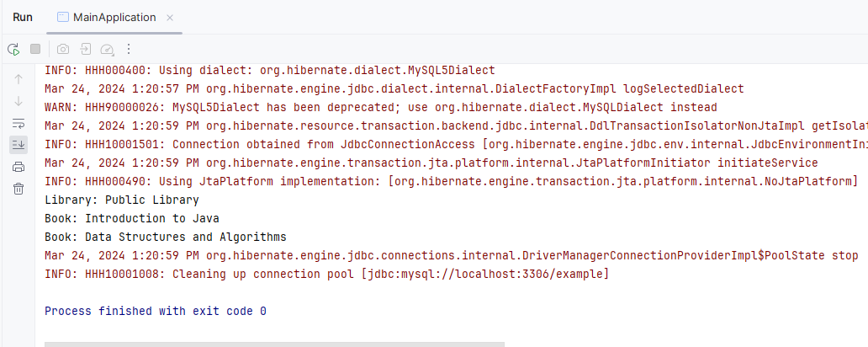868x347 pixels.
Task: Click the 'Book: Introduction to Java' line
Action: point(132,218)
